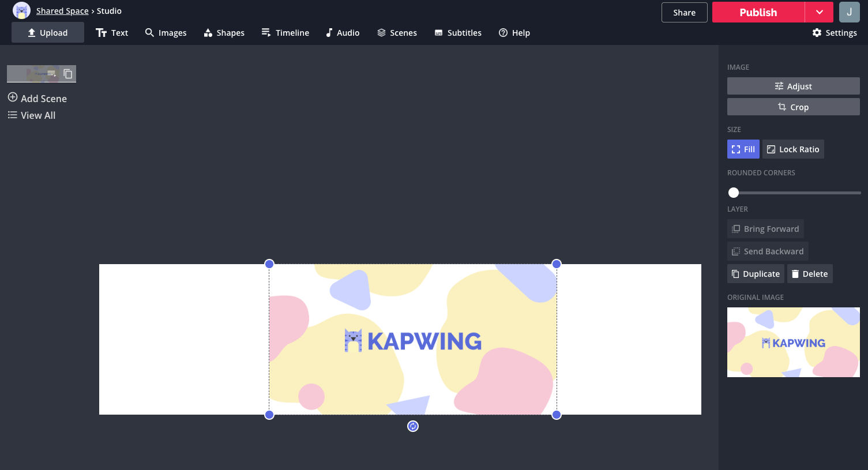Viewport: 868px width, 470px height.
Task: Click the Share button
Action: 684,12
